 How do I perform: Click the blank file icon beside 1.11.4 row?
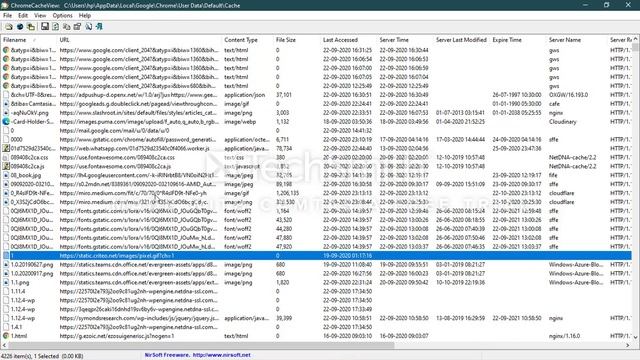6,291
